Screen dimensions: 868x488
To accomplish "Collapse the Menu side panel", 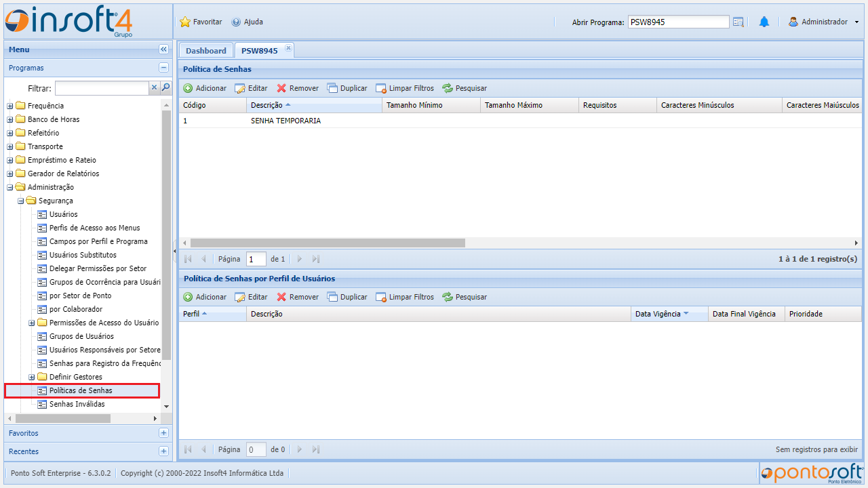I will point(163,49).
